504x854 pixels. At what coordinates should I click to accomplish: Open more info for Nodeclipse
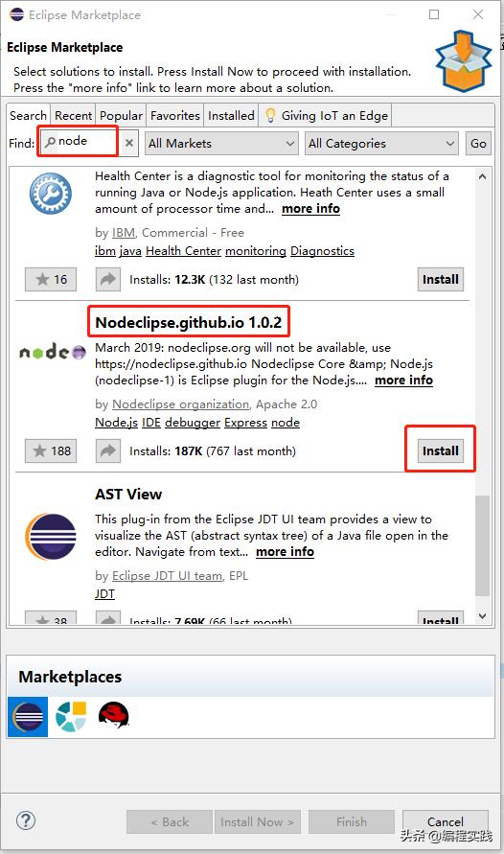point(403,381)
